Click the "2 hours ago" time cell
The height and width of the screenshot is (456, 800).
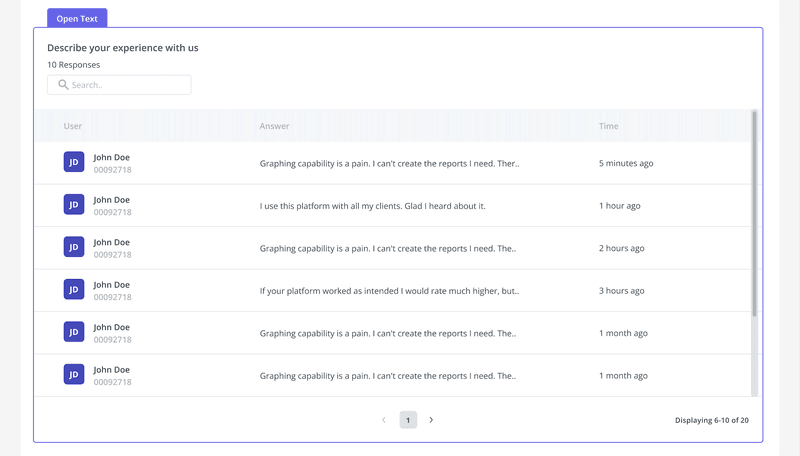pos(621,248)
